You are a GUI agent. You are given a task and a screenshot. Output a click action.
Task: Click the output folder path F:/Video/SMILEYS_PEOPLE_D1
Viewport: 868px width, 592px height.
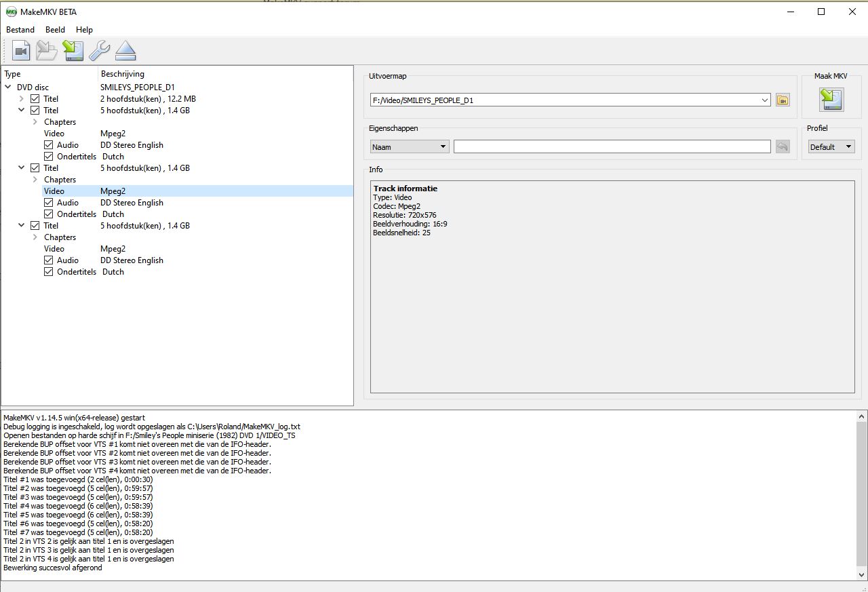coord(422,100)
